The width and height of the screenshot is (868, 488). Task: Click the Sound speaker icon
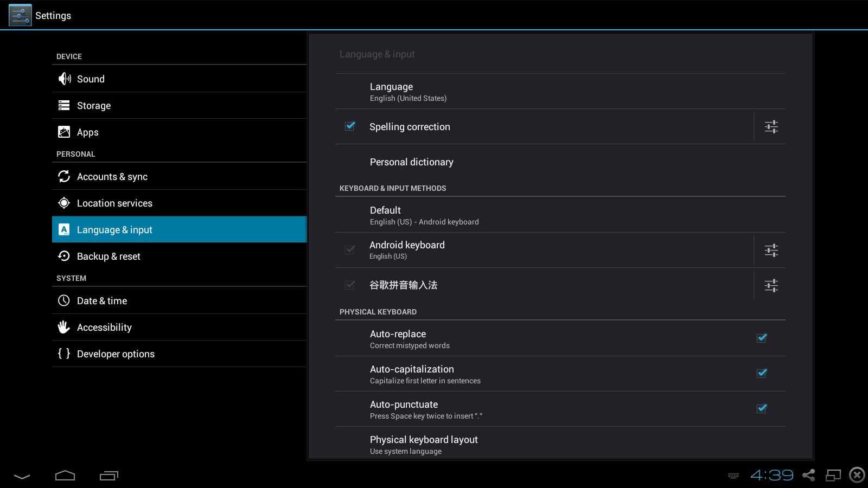click(65, 79)
